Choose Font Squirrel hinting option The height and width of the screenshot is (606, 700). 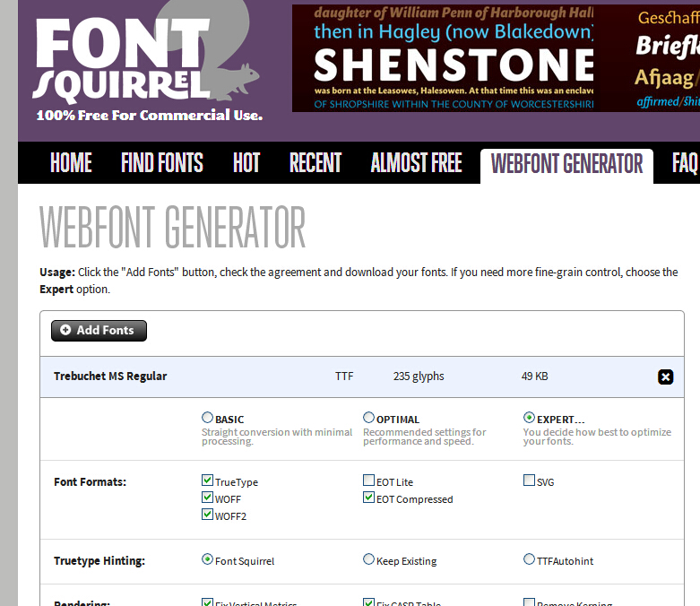[x=207, y=559]
